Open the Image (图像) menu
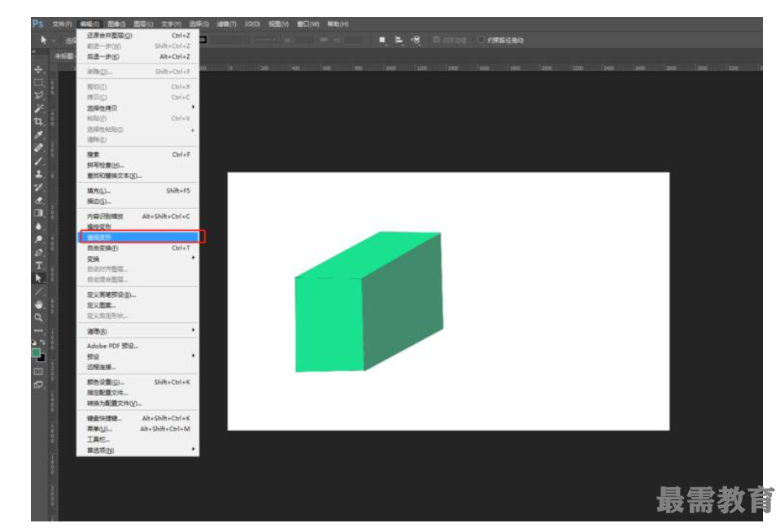 pyautogui.click(x=116, y=24)
